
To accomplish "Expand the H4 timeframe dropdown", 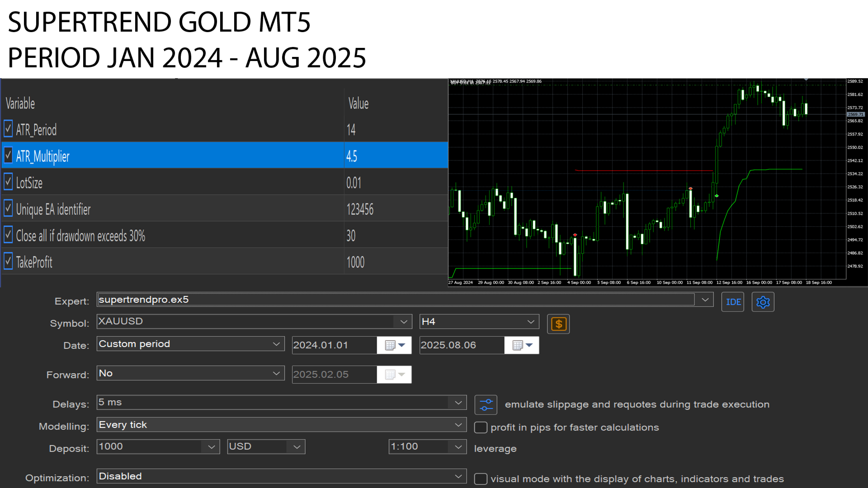I will point(531,322).
